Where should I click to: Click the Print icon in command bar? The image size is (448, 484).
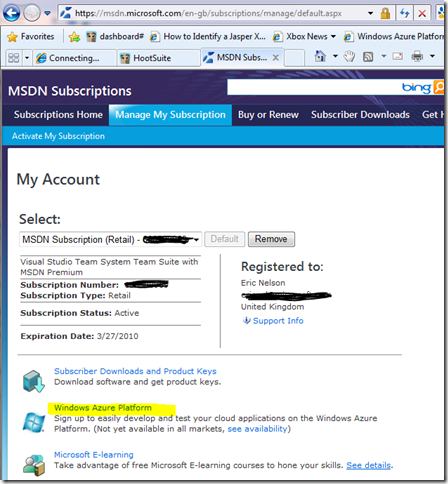pyautogui.click(x=417, y=56)
